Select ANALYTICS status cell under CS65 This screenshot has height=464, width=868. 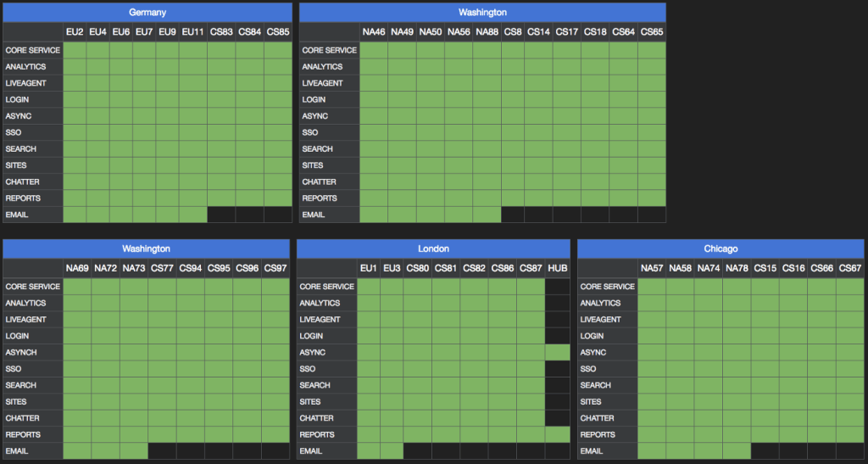tap(652, 66)
